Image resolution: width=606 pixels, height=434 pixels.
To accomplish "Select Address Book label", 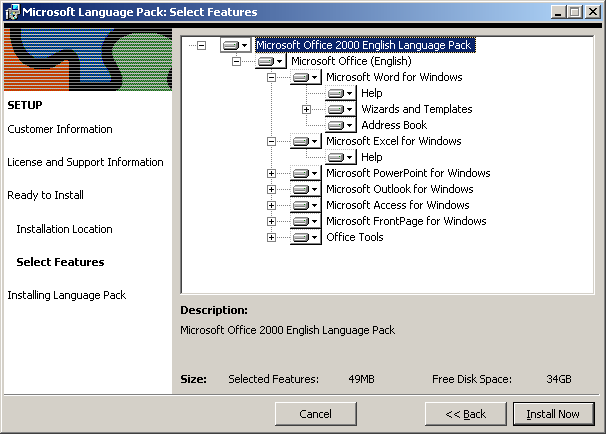I will tap(394, 125).
